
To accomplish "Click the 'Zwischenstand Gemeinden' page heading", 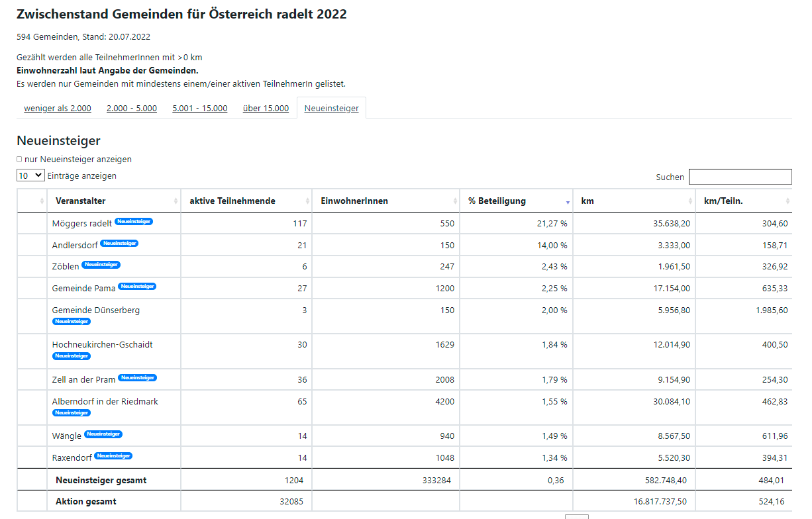I will [181, 14].
